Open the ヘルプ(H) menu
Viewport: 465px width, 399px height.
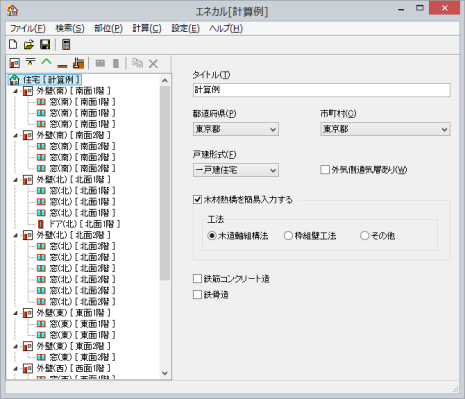pyautogui.click(x=226, y=28)
